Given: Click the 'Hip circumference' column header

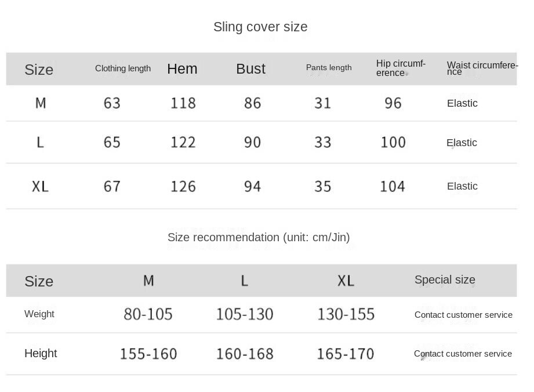Looking at the screenshot, I should pyautogui.click(x=401, y=68).
